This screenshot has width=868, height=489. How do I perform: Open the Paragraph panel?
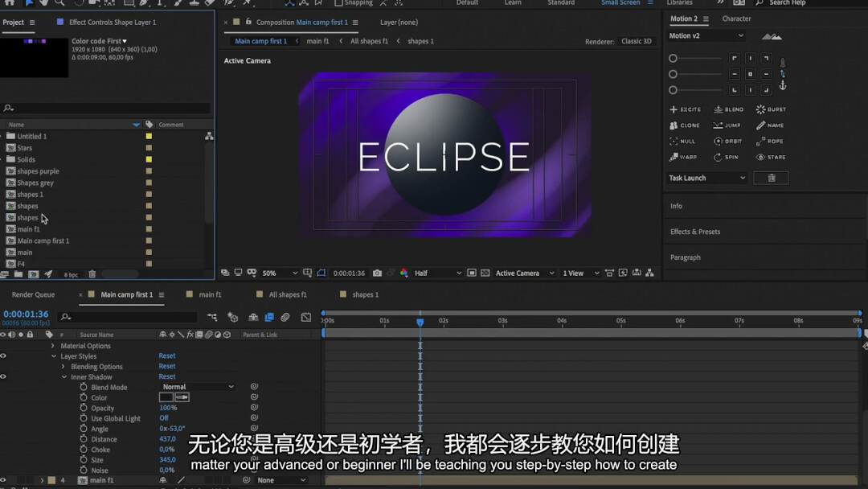click(686, 257)
